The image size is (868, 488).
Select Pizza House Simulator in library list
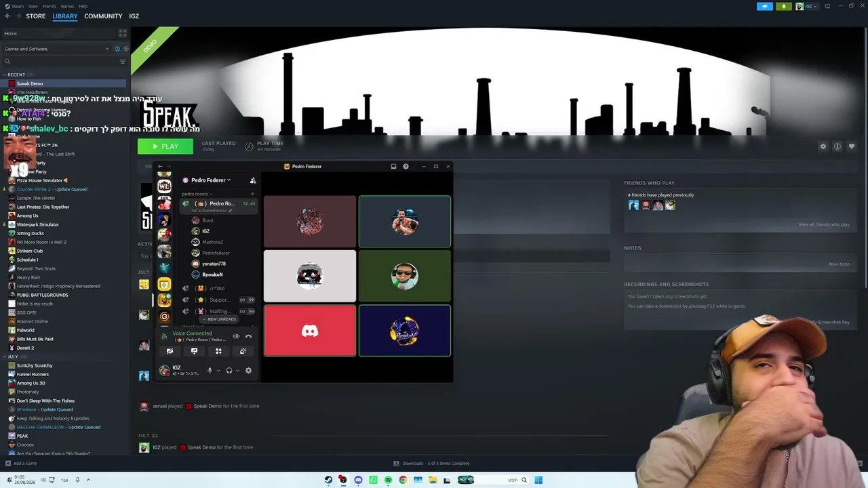click(64, 180)
